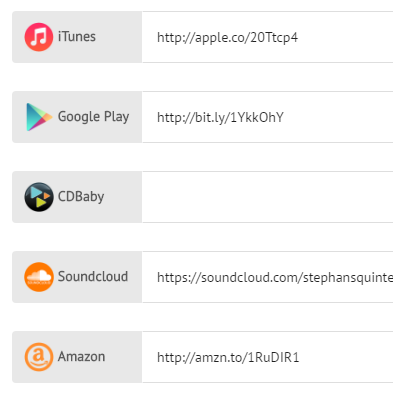
Task: Click the Soundcloud text label
Action: (x=93, y=276)
